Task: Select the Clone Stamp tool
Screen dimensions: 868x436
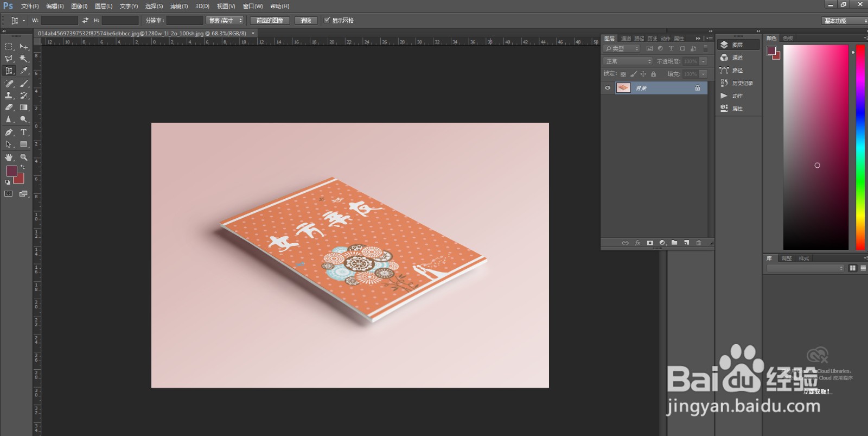Action: pyautogui.click(x=9, y=96)
